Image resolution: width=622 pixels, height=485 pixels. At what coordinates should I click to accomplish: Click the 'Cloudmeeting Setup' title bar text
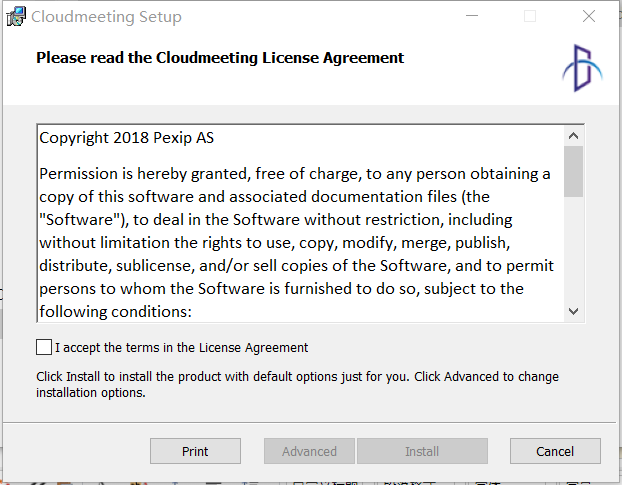tap(106, 17)
